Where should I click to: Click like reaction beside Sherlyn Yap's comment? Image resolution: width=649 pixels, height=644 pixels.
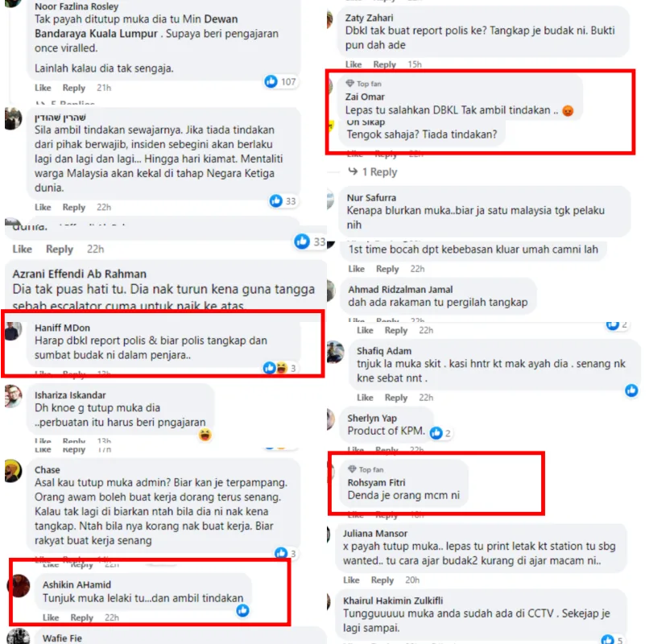tap(436, 433)
